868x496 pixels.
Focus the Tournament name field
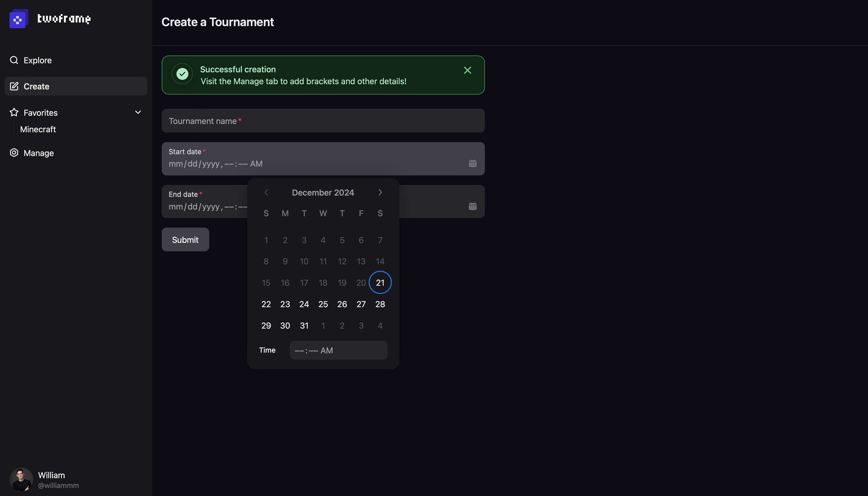point(323,121)
